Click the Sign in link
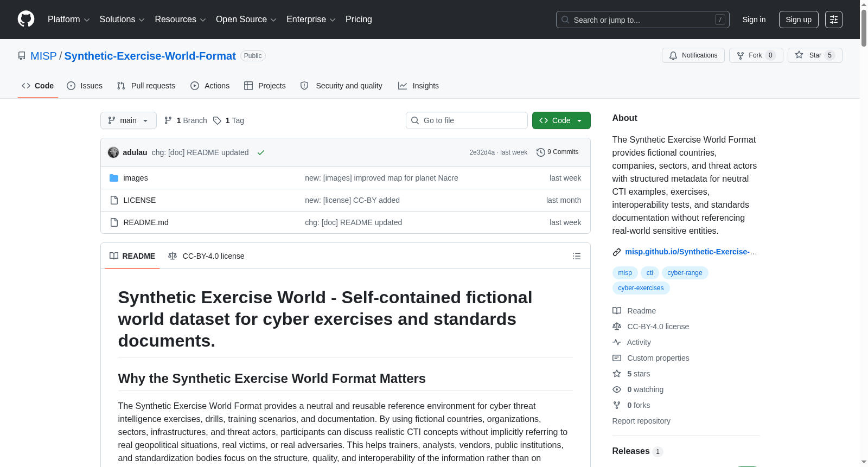The width and height of the screenshot is (868, 467). 754,20
